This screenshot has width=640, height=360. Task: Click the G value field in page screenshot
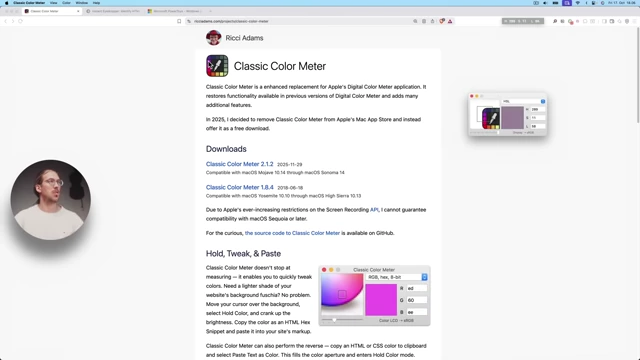[417, 300]
